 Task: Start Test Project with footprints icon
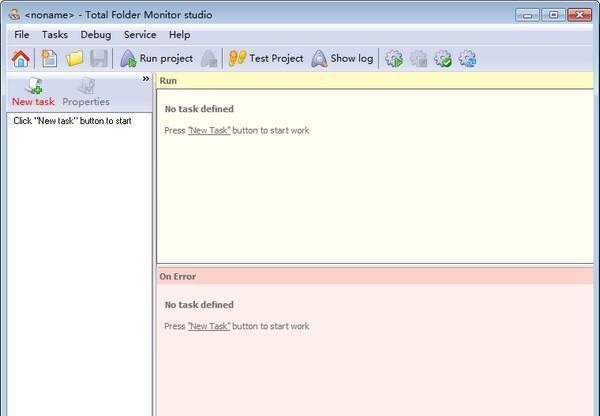click(x=266, y=59)
